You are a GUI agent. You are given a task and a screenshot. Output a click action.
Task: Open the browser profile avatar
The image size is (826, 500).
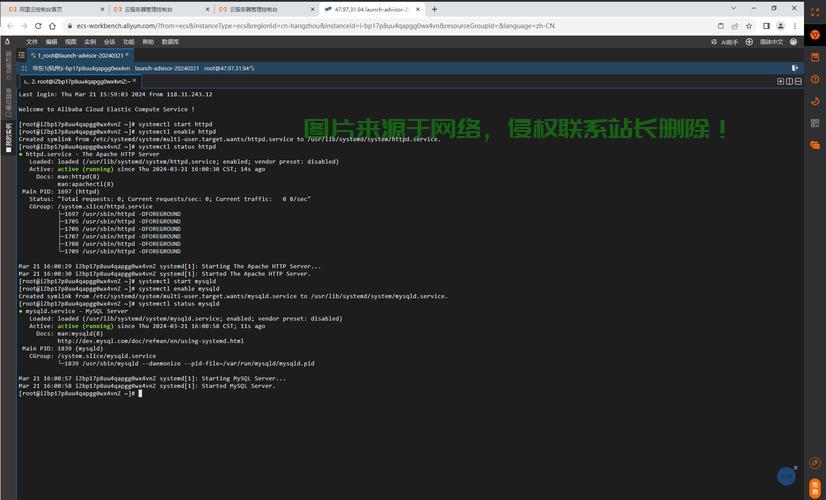[780, 26]
